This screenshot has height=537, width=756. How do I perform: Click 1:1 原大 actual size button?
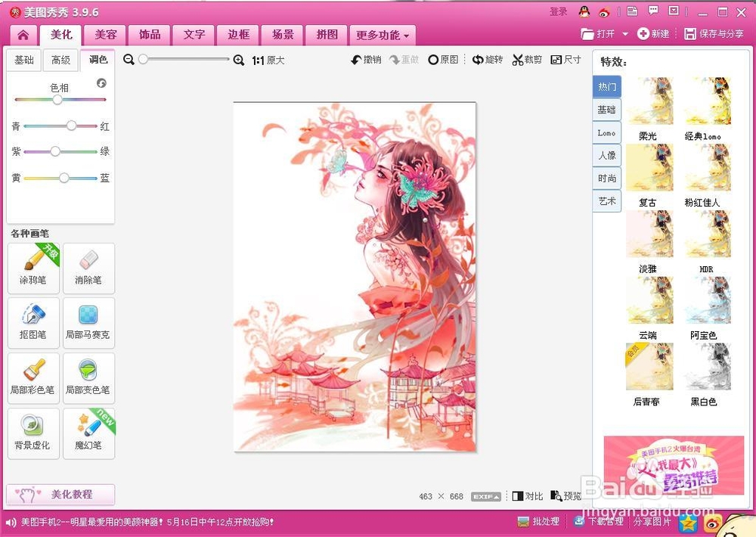tap(268, 61)
